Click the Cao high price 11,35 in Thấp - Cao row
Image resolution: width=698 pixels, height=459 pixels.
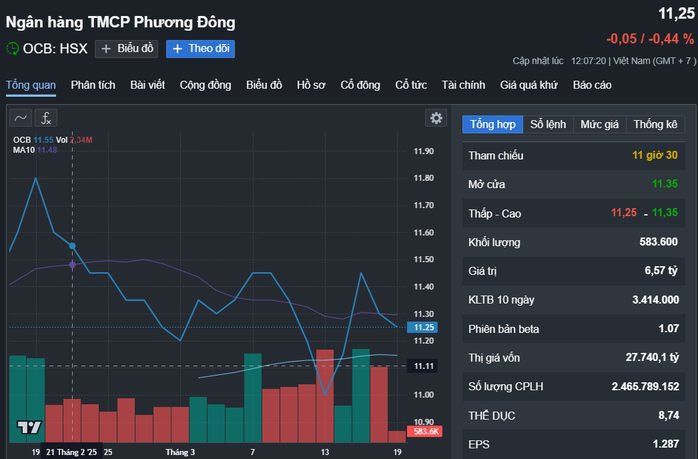click(x=665, y=213)
